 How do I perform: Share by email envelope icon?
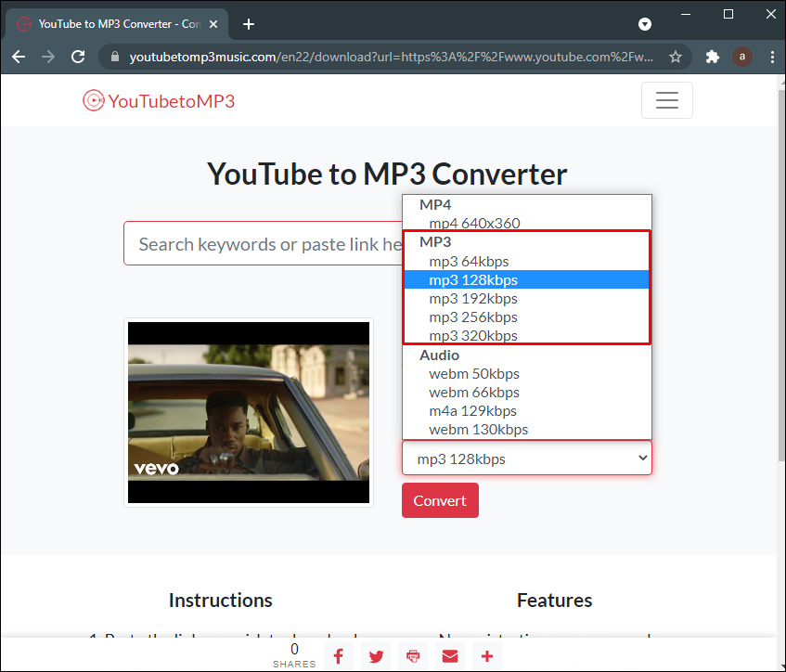(x=450, y=655)
